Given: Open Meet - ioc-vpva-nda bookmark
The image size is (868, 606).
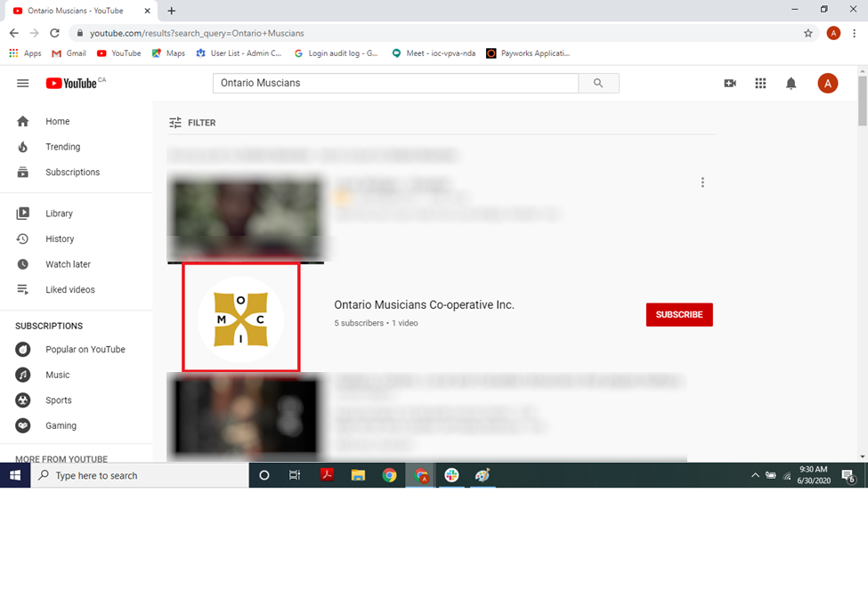Looking at the screenshot, I should coord(434,53).
